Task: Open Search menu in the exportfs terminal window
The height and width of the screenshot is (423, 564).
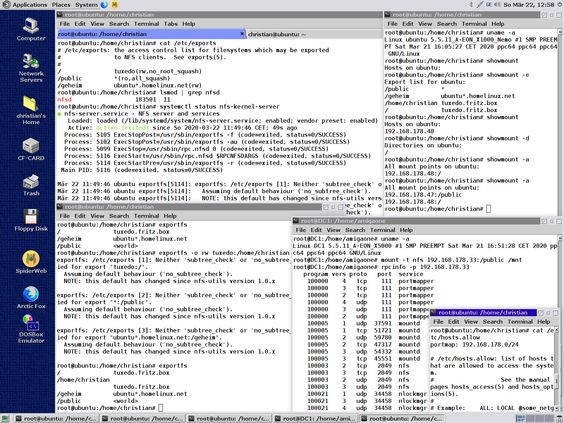Action: (x=119, y=216)
